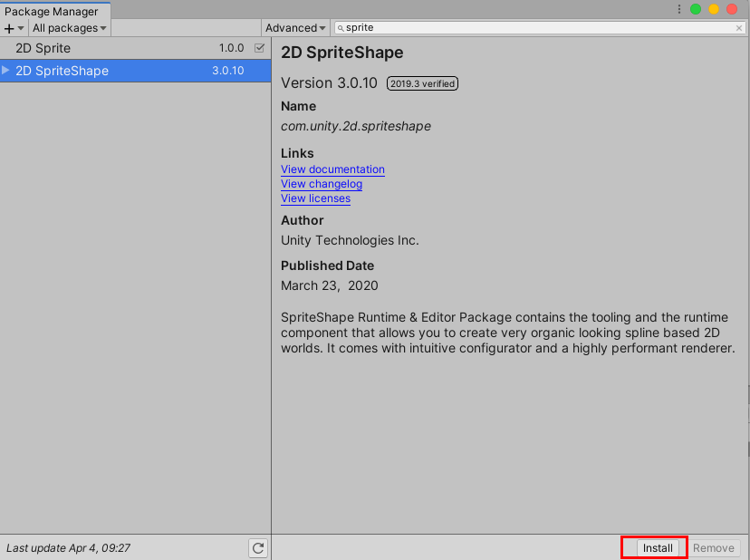This screenshot has width=750, height=560.
Task: Click the Remove button
Action: click(714, 547)
